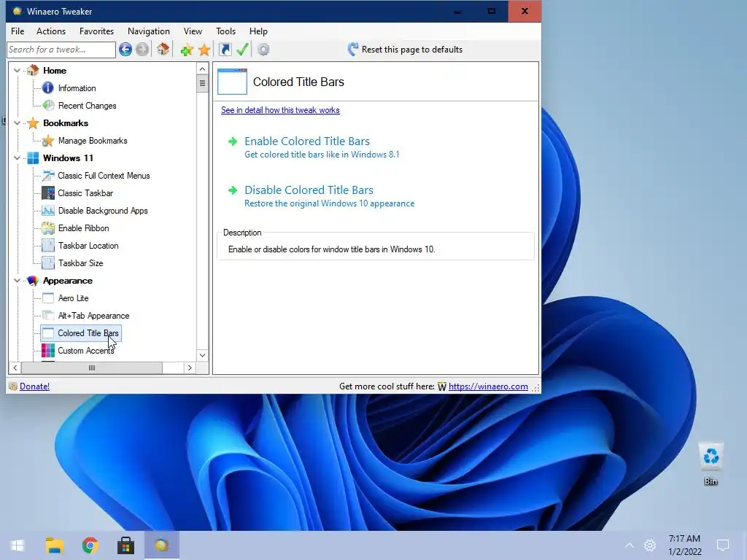Open the Help menu
The width and height of the screenshot is (747, 560).
tap(258, 31)
